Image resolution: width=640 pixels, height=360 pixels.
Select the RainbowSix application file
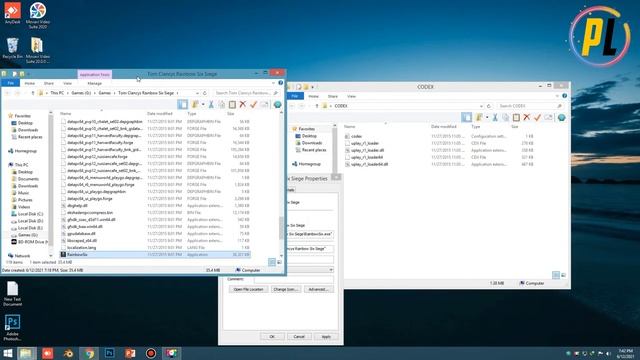click(x=155, y=254)
